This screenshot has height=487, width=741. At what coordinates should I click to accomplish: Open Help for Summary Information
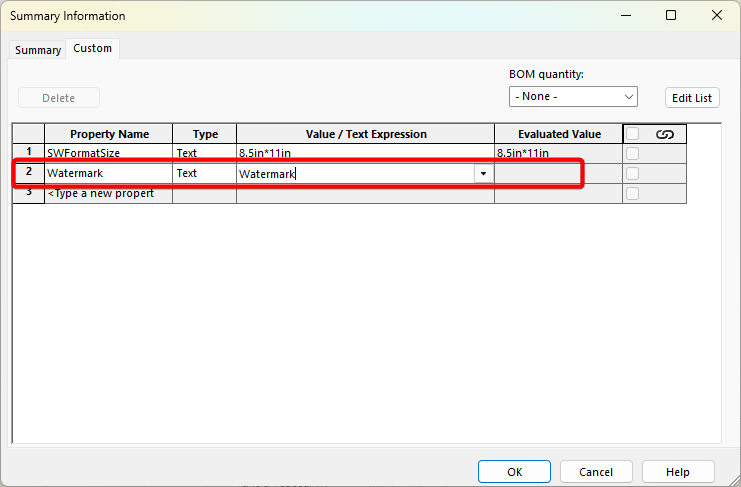[678, 472]
